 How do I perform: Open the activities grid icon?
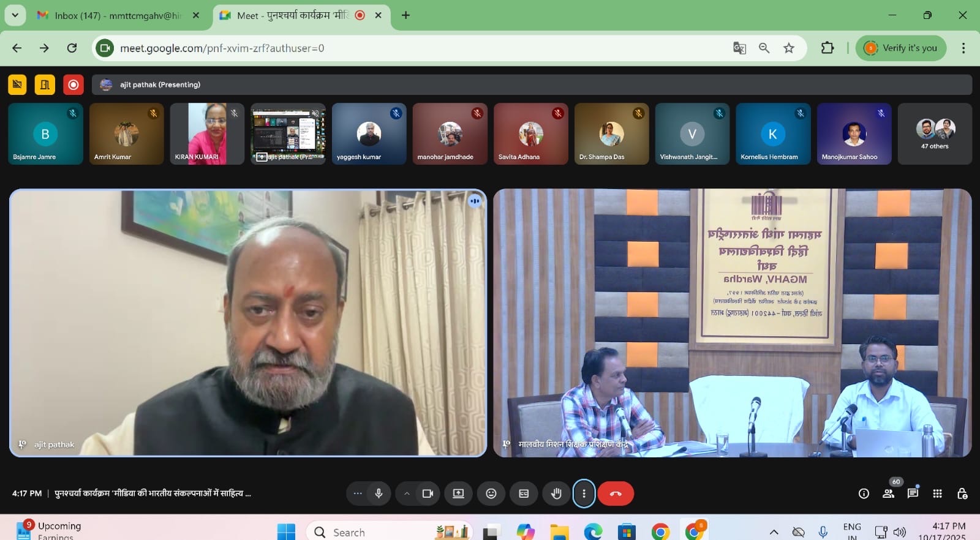coord(937,493)
